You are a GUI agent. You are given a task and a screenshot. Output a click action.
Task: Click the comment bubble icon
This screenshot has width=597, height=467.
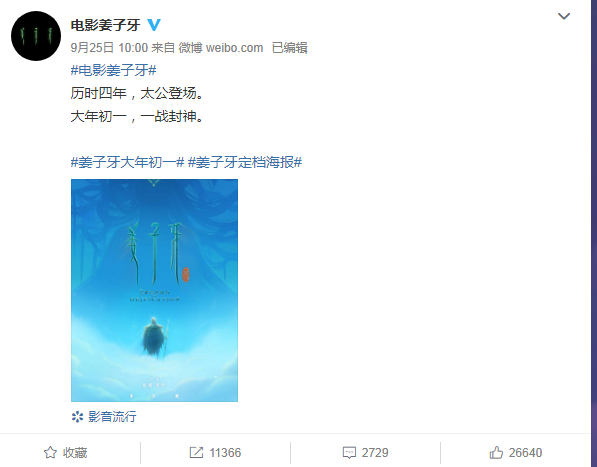pos(349,453)
